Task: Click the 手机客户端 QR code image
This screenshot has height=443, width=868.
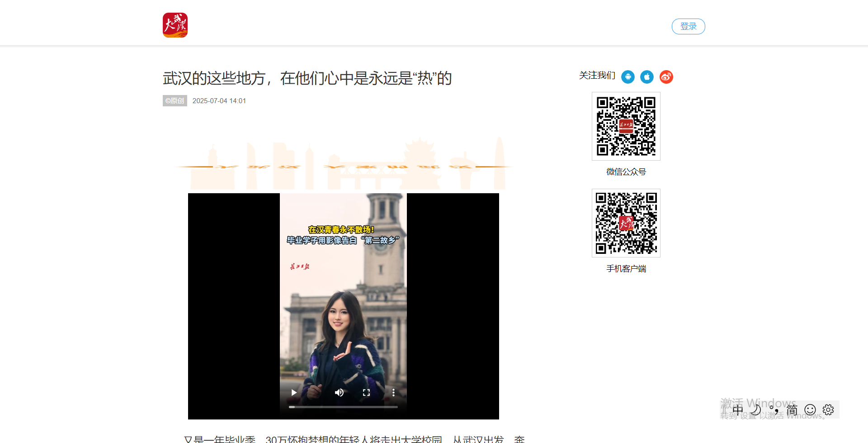Action: pyautogui.click(x=626, y=223)
